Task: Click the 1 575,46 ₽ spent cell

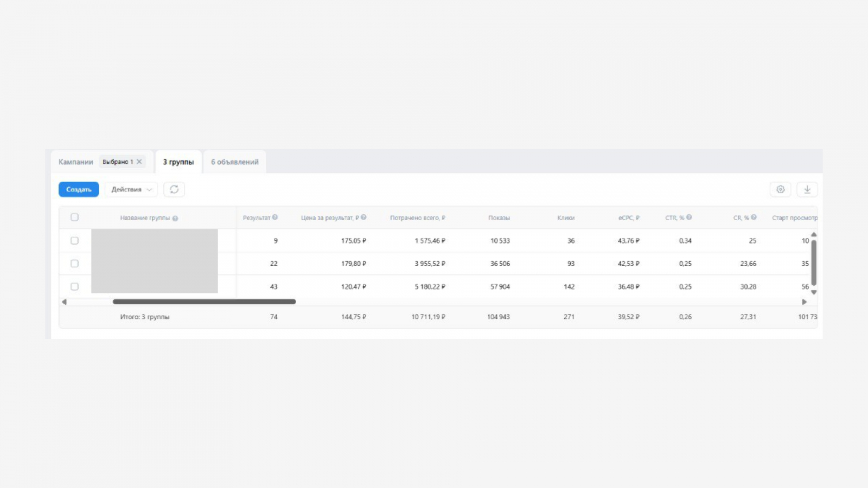Action: click(430, 241)
